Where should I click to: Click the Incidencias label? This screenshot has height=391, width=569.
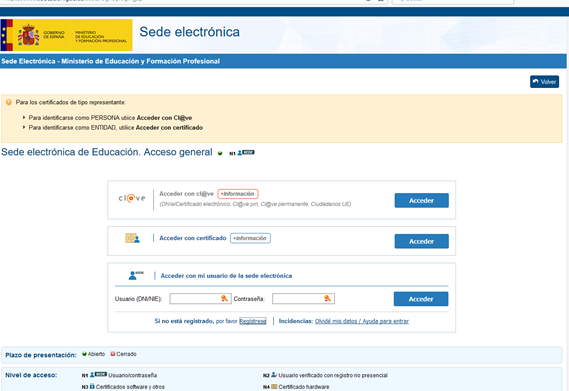[x=296, y=321]
